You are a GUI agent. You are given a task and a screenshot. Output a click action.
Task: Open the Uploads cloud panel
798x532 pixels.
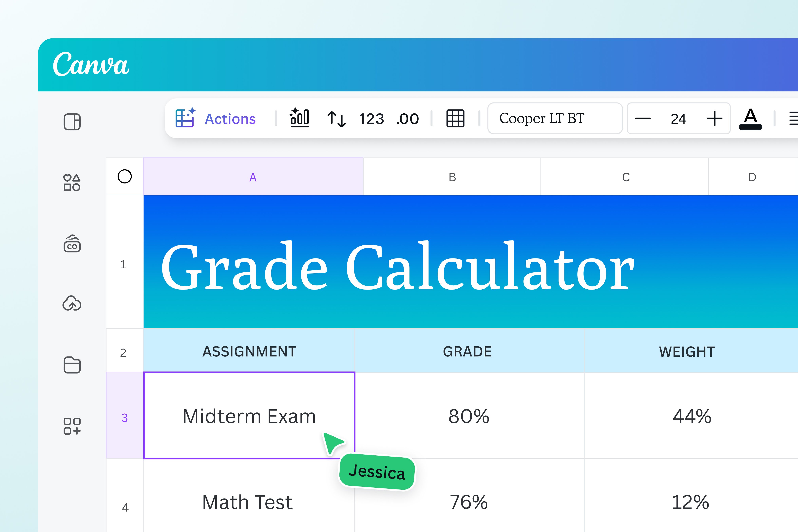72,304
